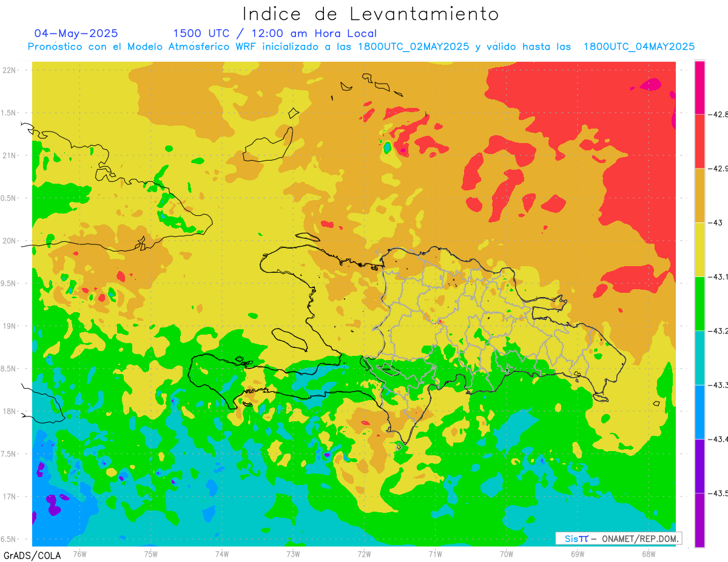Click the '-42.9' color bar label

(718, 169)
